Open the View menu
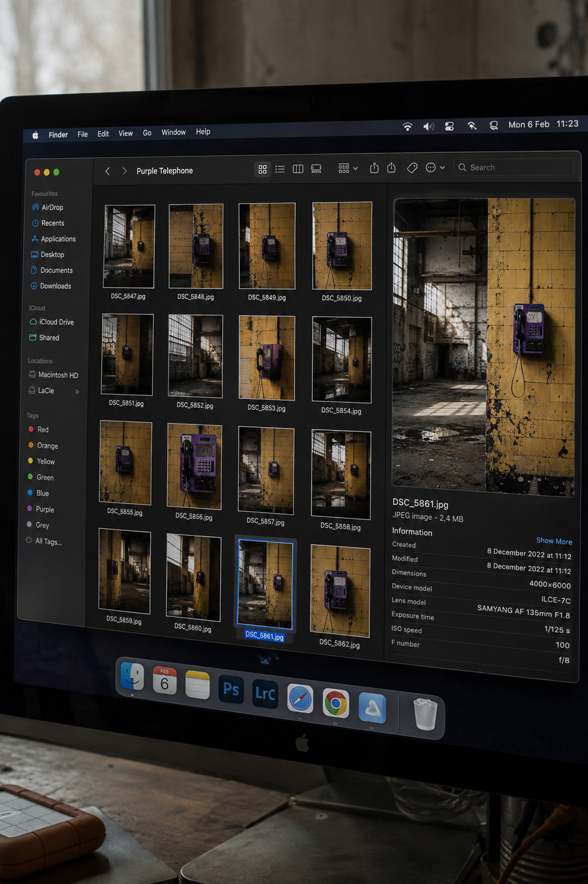 (125, 133)
